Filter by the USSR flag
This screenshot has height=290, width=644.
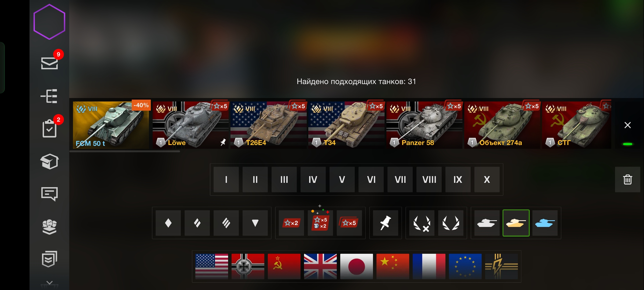coord(284,266)
